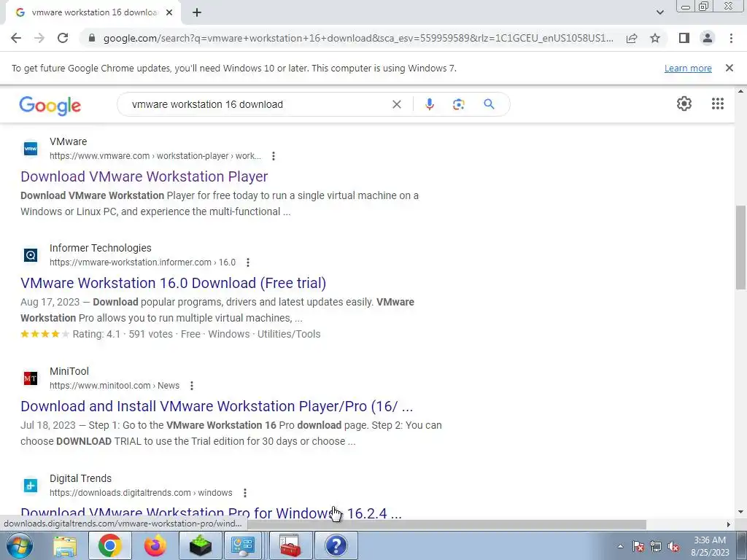The image size is (747, 560).
Task: Start a voice search with microphone
Action: (x=429, y=104)
